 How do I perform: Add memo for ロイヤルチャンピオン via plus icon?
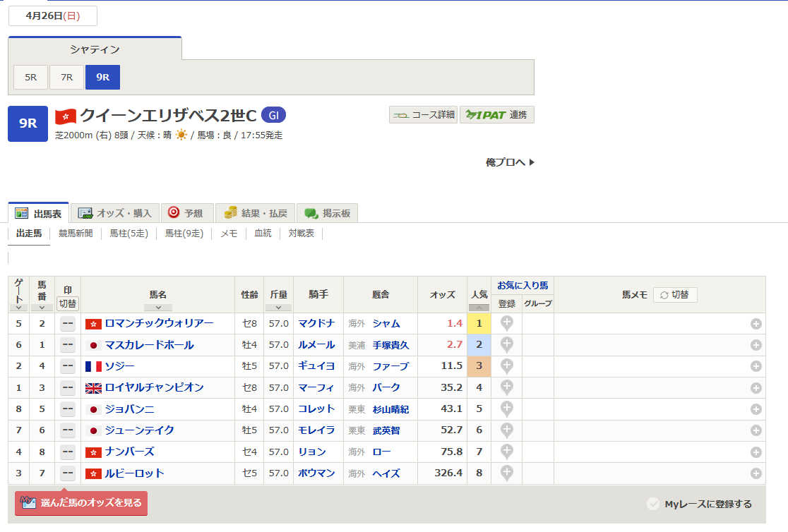(756, 388)
